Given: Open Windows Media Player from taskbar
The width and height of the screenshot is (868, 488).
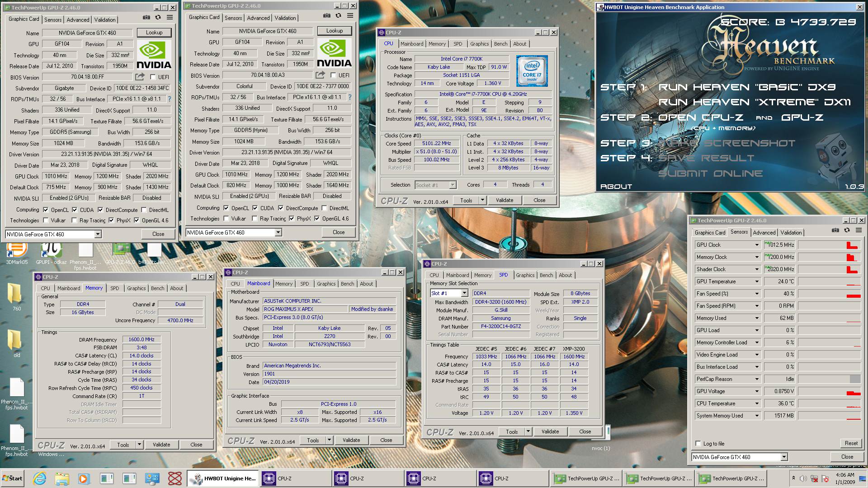Looking at the screenshot, I should coord(83,479).
